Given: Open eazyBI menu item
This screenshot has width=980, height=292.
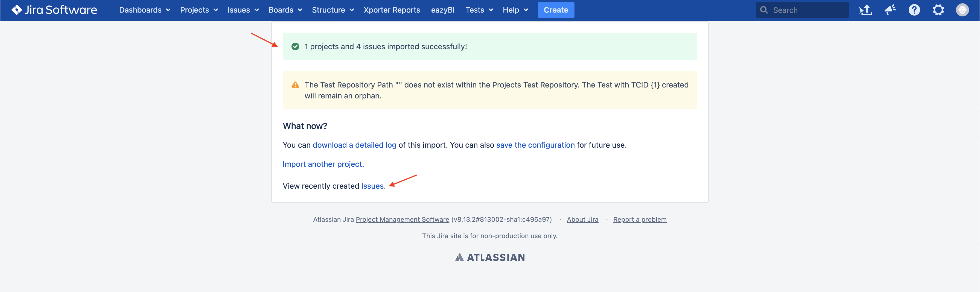Looking at the screenshot, I should point(443,10).
